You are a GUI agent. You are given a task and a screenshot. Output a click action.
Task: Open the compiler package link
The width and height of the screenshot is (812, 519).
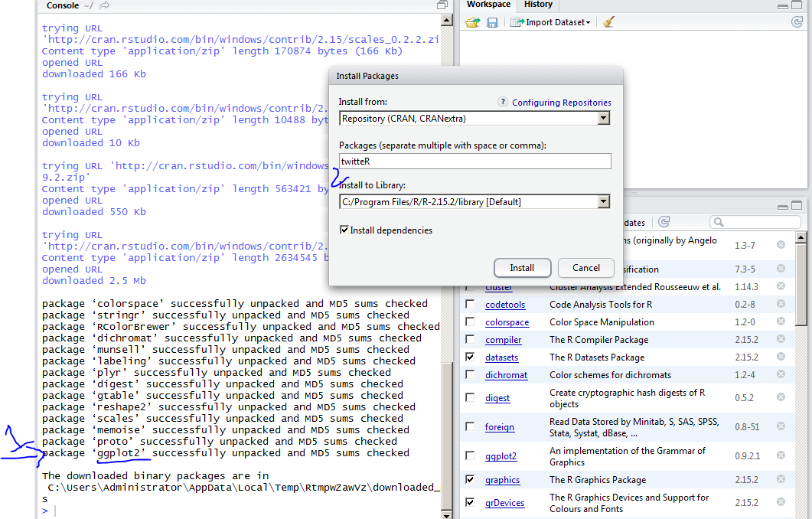coord(504,340)
